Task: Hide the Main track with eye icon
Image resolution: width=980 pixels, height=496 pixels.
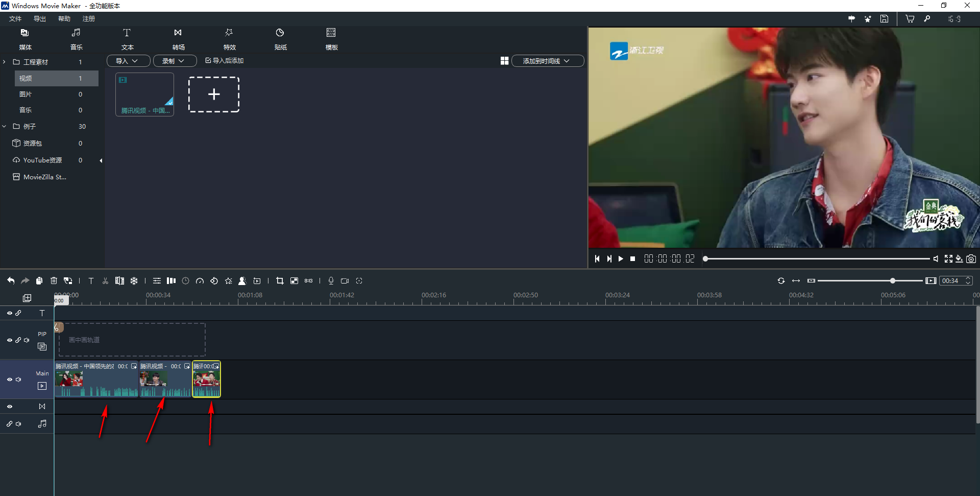Action: point(9,380)
